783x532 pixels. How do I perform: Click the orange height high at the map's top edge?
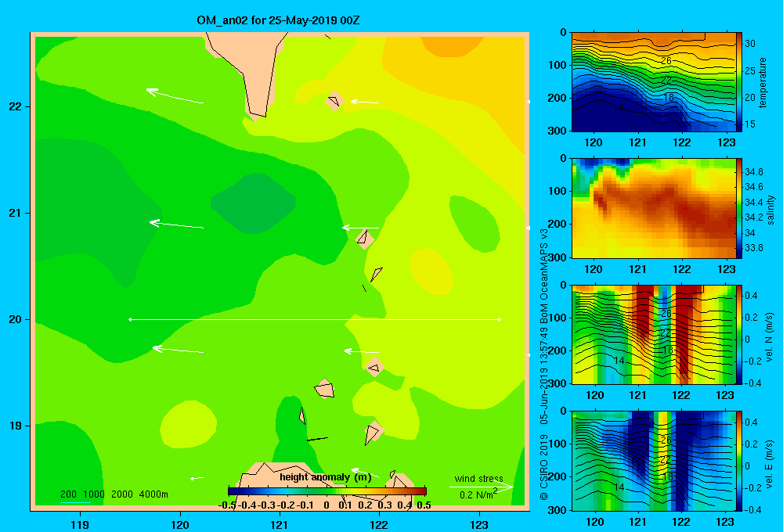pos(453,45)
